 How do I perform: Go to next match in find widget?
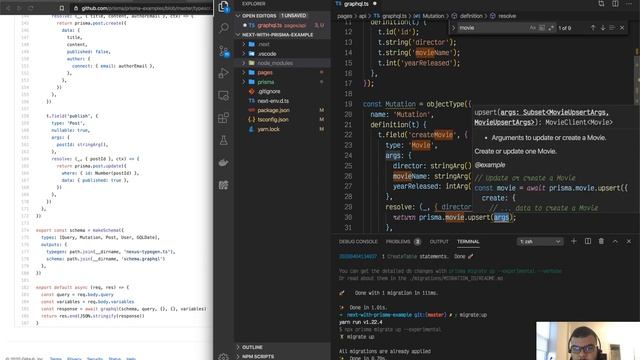coord(602,28)
